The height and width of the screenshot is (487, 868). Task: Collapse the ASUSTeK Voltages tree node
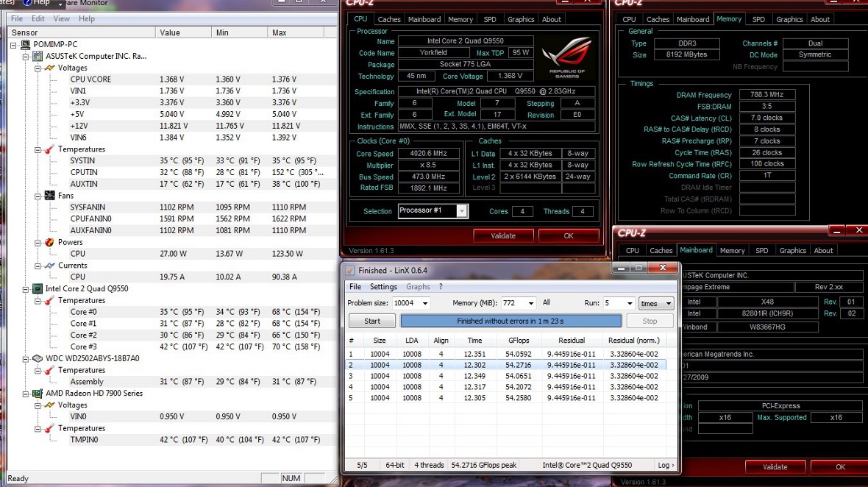(38, 68)
